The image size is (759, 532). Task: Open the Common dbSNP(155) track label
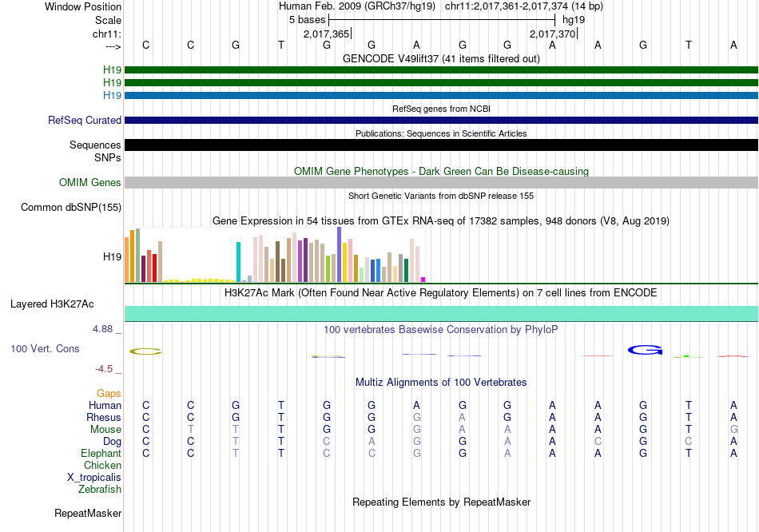tap(70, 207)
